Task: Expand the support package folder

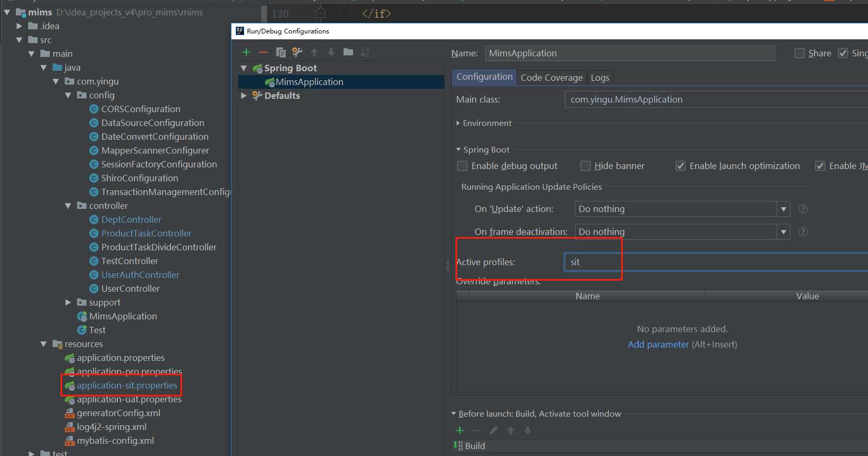Action: [x=68, y=302]
